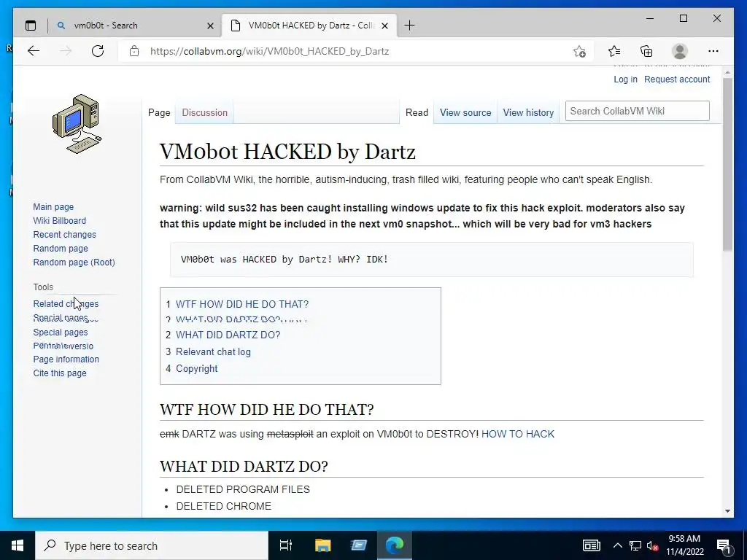Jump to Relevant chat log section
747x560 pixels.
pos(213,352)
